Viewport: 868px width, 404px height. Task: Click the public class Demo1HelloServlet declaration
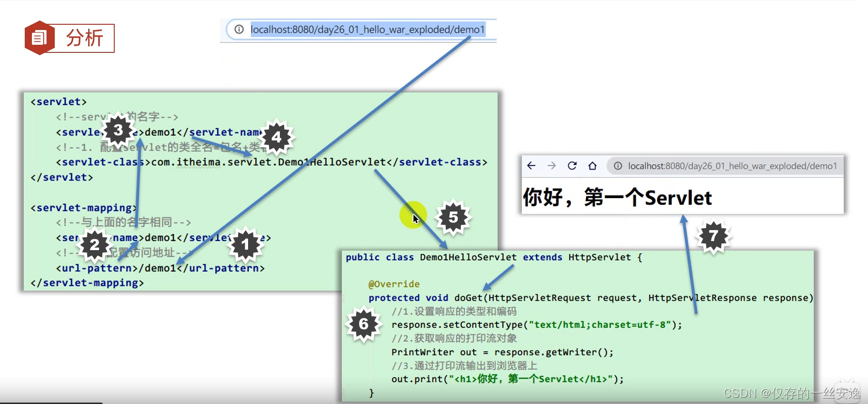point(494,257)
